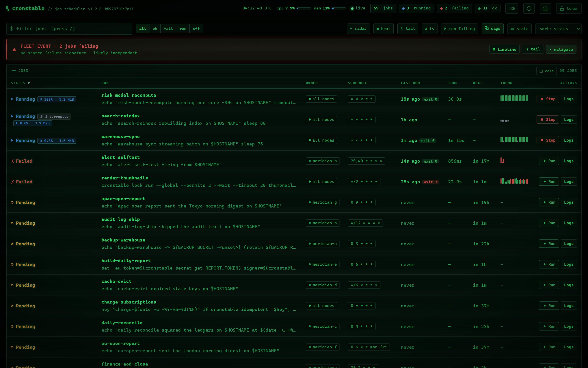The image size is (588, 368).
Task: Run the render-thumbnails job
Action: 549,182
